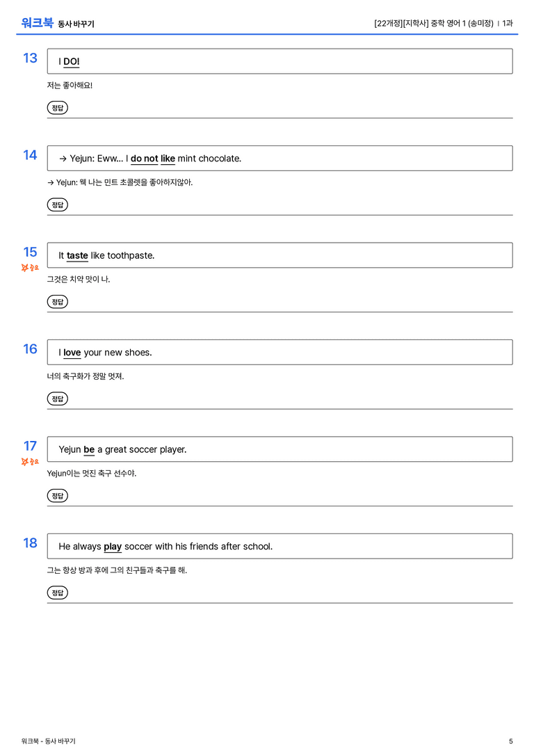The height and width of the screenshot is (756, 534).
Task: Click the 정답 badge under question 14
Action: (57, 204)
